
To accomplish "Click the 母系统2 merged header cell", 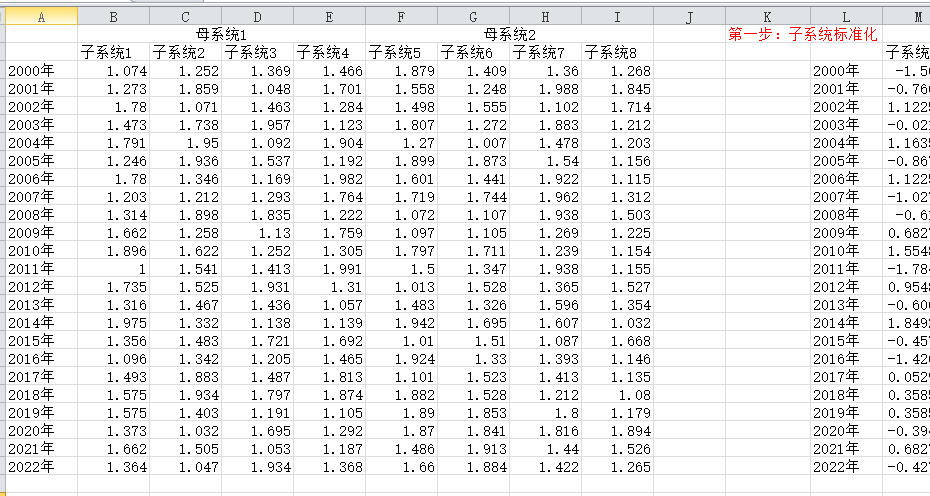I will coord(509,35).
